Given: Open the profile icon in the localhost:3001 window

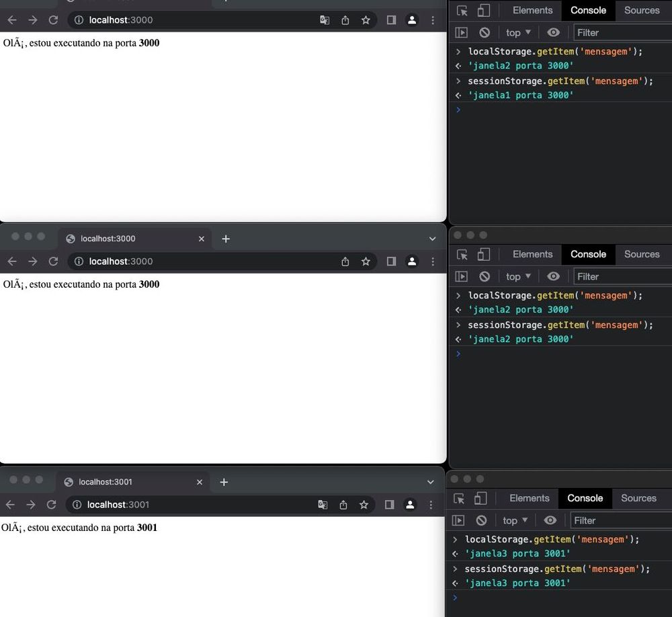Looking at the screenshot, I should pos(411,505).
